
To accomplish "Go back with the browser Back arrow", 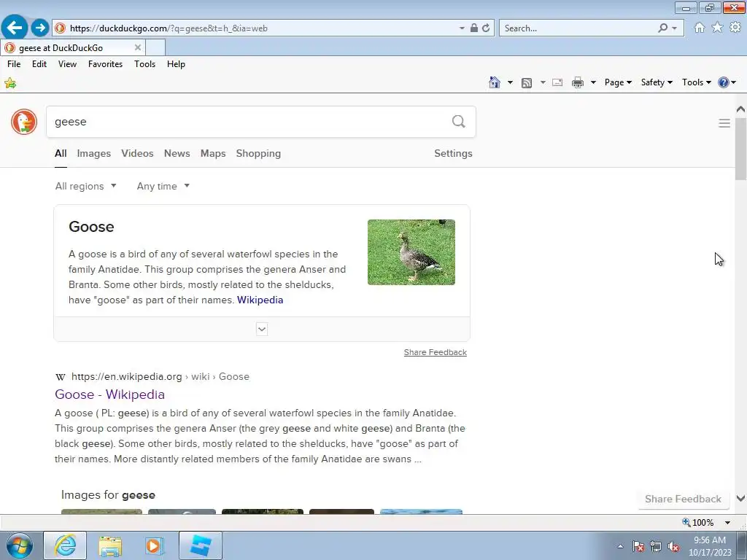I will (x=15, y=28).
